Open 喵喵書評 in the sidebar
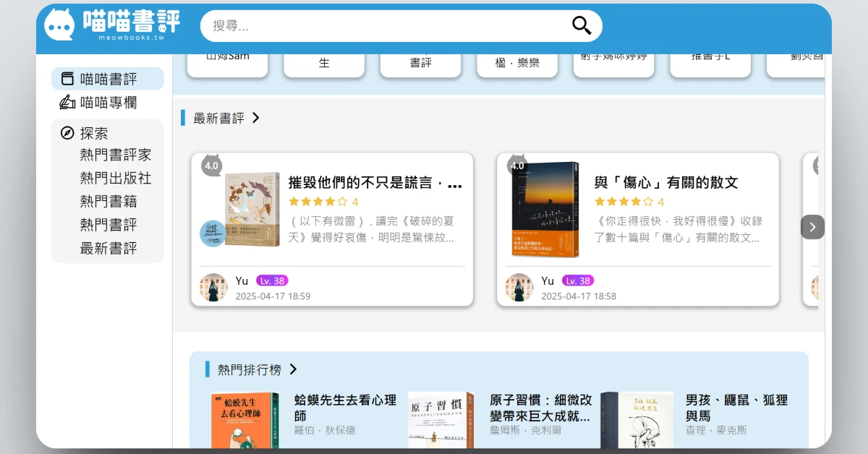This screenshot has height=454, width=868. click(x=108, y=79)
